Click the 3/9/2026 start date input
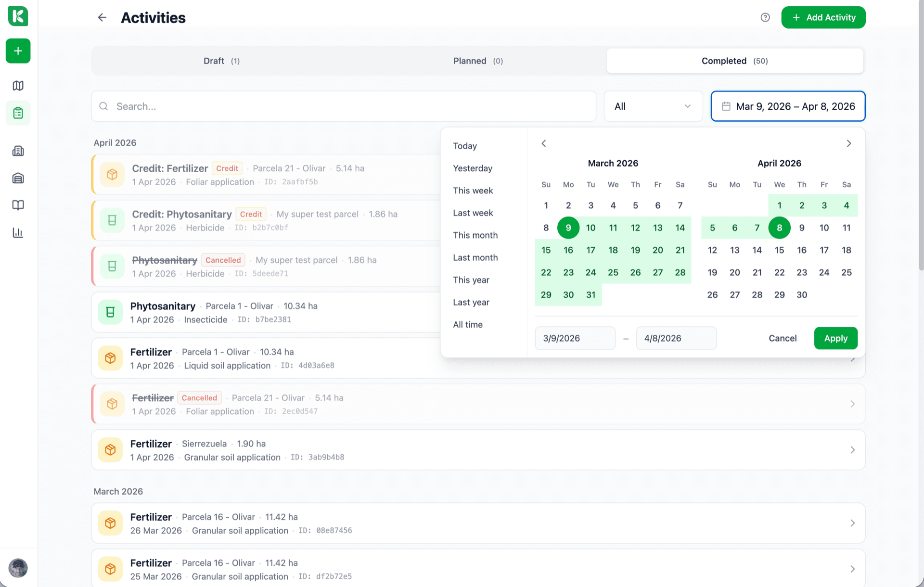The image size is (924, 587). click(x=575, y=338)
